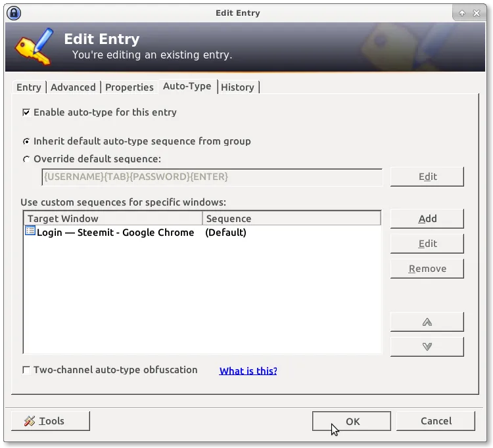Click Cancel to discard changes
Screen dimensions: 493x448
(x=436, y=421)
